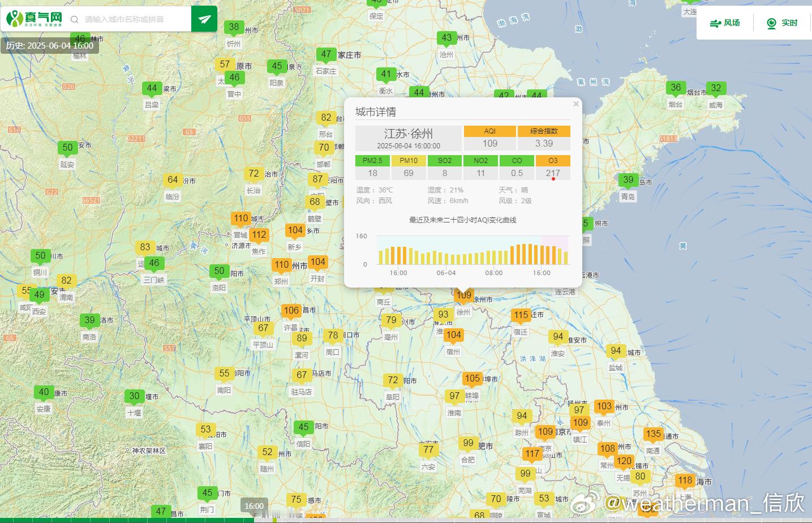
Task: Switch to 实时 real-time mode
Action: click(x=782, y=23)
